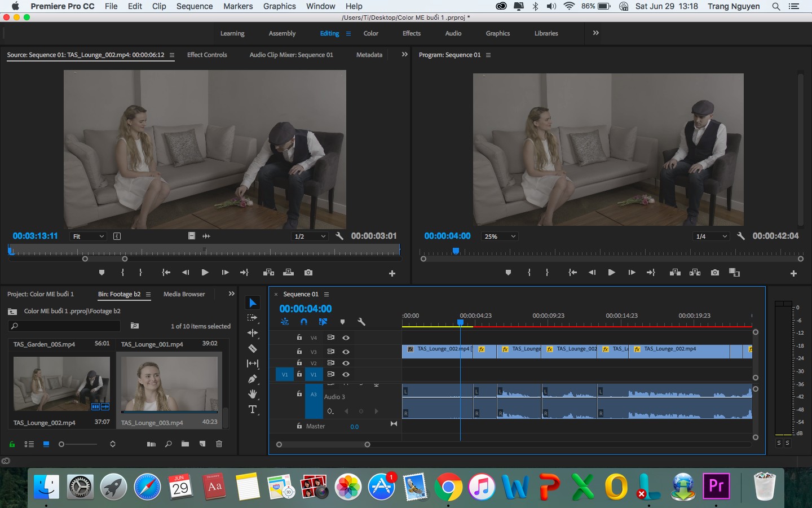Screen dimensions: 812x508
Task: Click the Overwrite button in Source monitor
Action: pos(288,273)
